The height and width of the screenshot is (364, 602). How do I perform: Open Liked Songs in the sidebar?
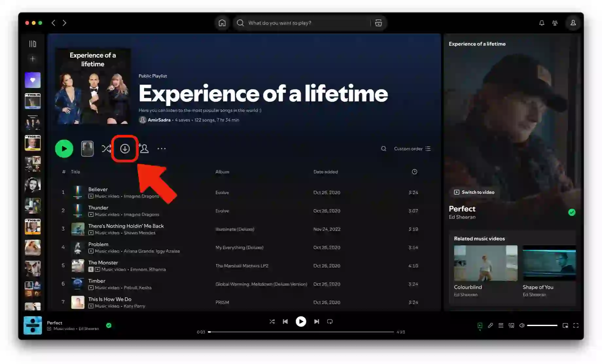pyautogui.click(x=33, y=80)
